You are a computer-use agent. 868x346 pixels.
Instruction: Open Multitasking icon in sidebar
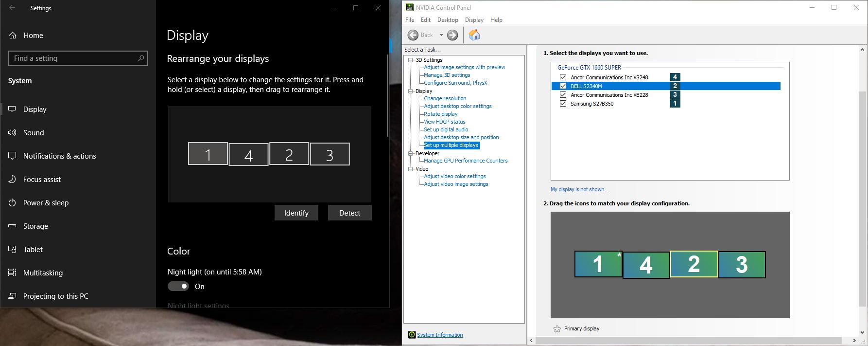[x=13, y=273]
